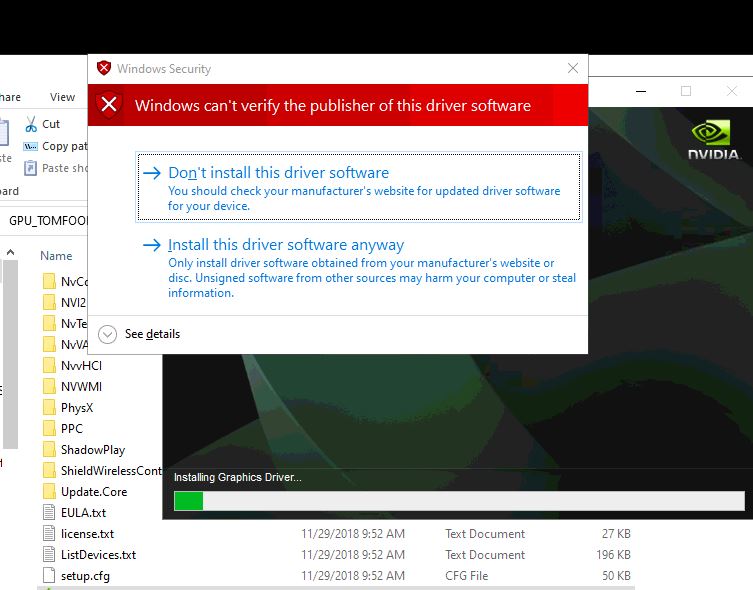Click the Name column header
This screenshot has width=753, height=590.
point(56,256)
